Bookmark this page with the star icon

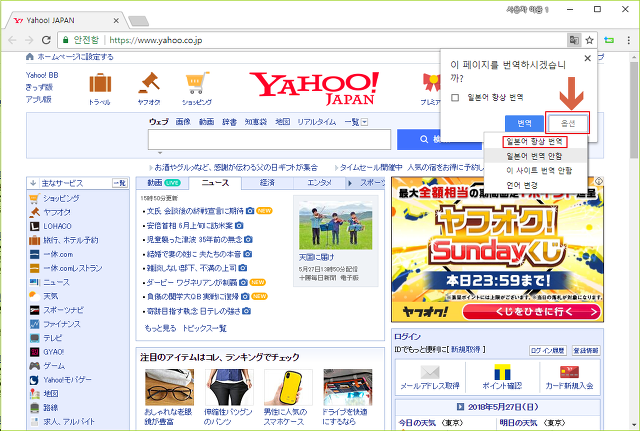pyautogui.click(x=589, y=40)
